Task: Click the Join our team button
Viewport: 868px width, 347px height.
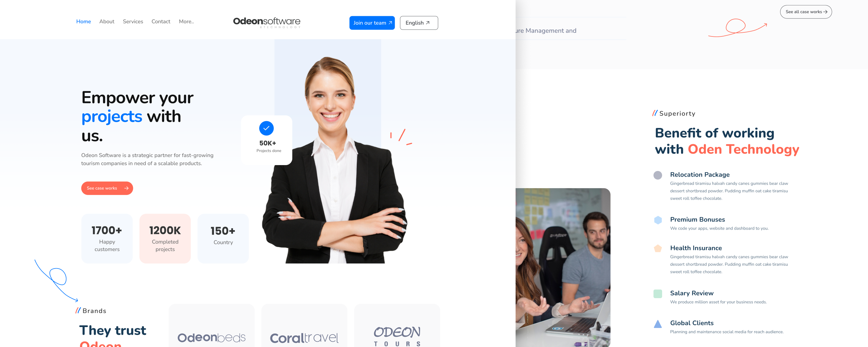Action: [x=371, y=23]
